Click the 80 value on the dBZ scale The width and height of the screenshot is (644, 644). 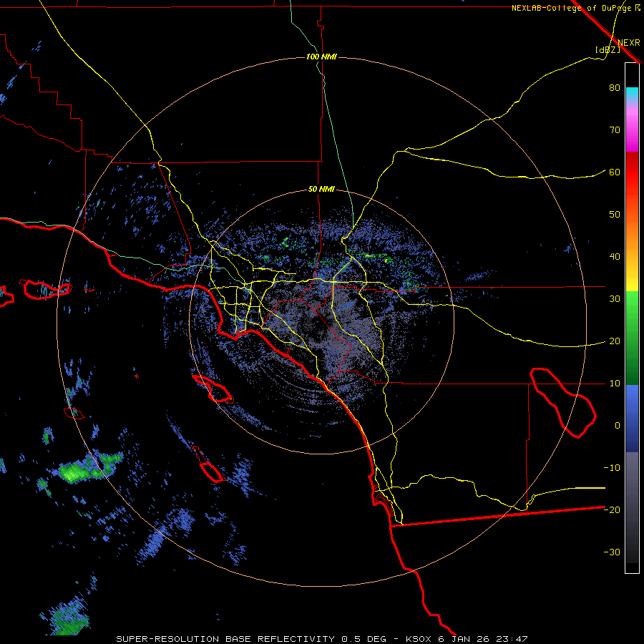click(615, 88)
